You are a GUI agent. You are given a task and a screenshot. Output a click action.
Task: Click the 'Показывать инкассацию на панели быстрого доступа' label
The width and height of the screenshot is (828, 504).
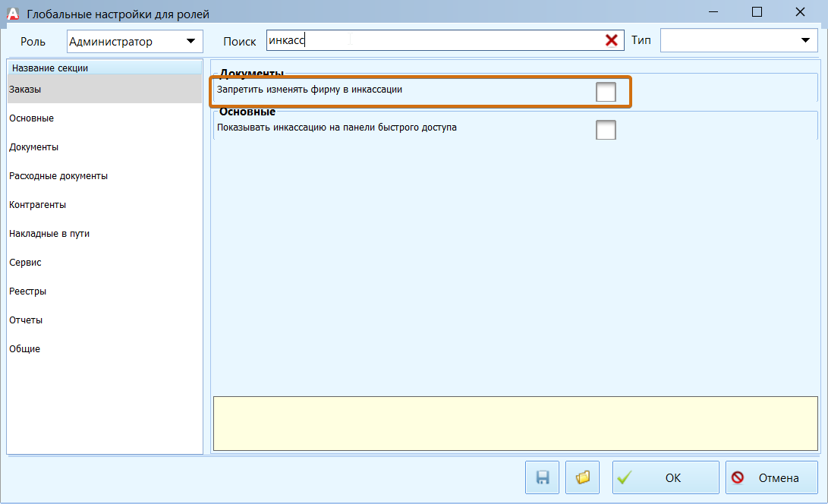coord(337,128)
